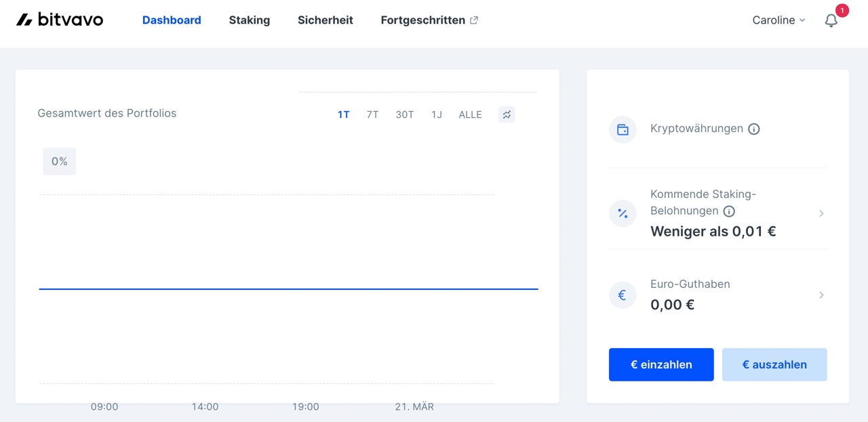This screenshot has height=422, width=868.
Task: Click the Bitvavo logo
Action: pos(60,19)
